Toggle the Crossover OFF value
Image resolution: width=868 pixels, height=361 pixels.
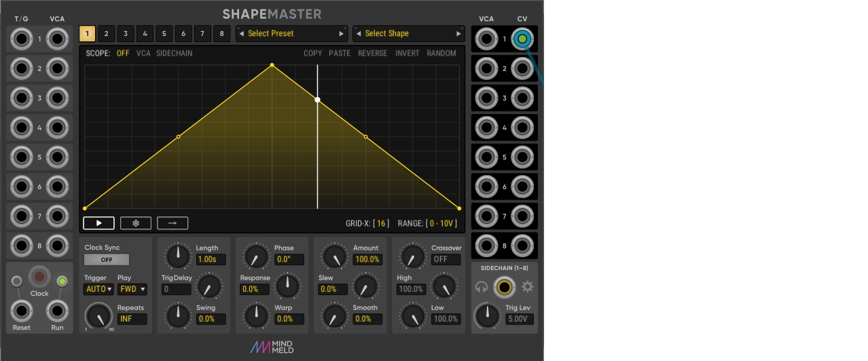click(x=446, y=259)
